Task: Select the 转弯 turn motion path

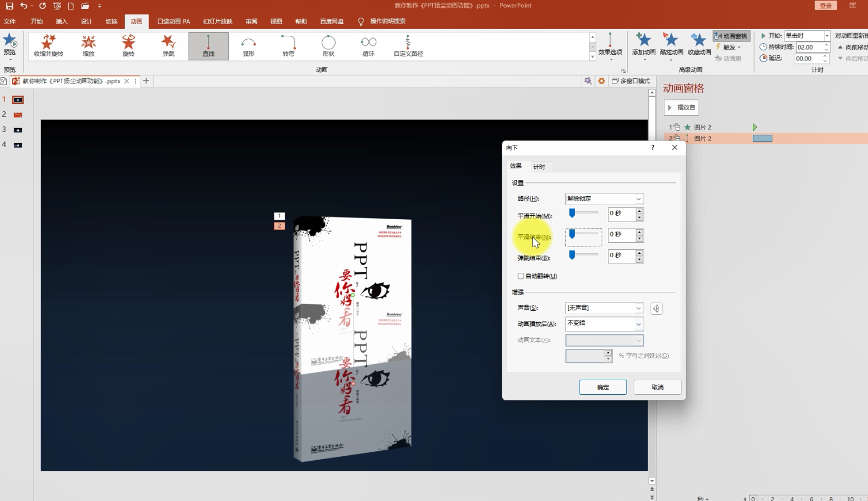Action: [x=289, y=46]
